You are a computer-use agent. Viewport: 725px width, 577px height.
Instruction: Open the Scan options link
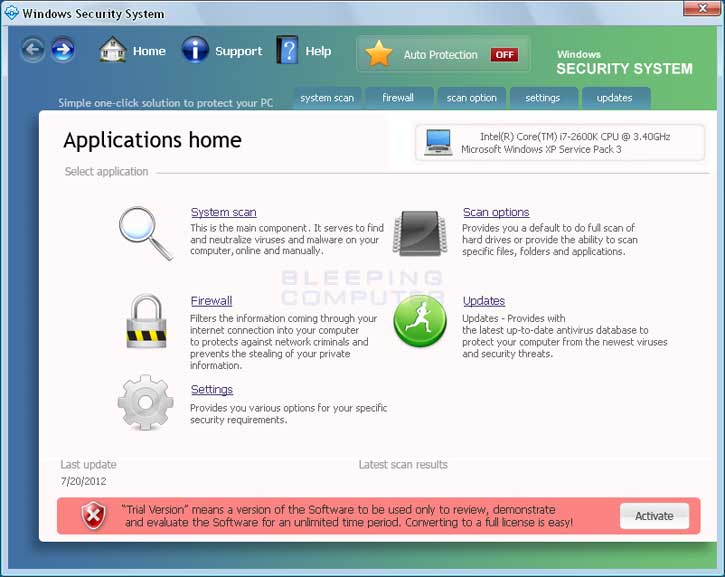pyautogui.click(x=496, y=212)
